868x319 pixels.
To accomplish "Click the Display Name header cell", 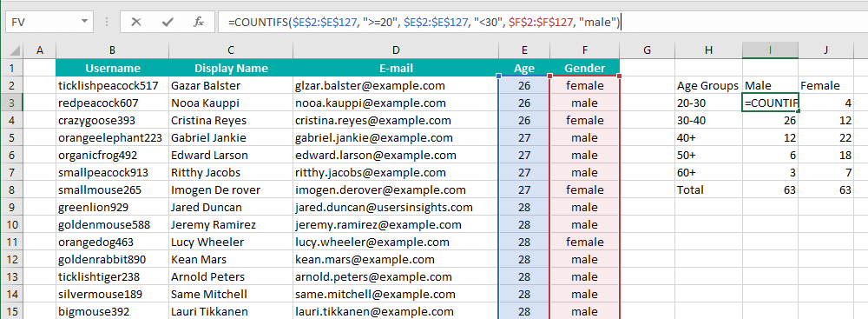I will pyautogui.click(x=231, y=69).
